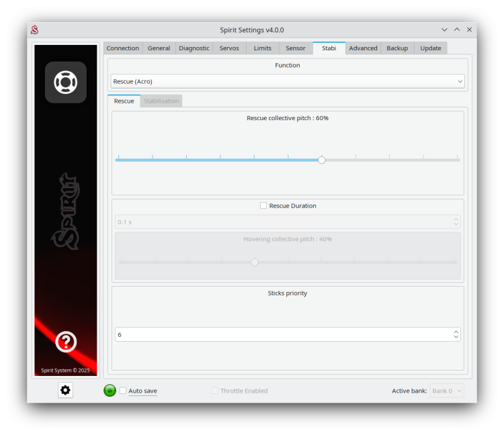Click the Spirit logo in title bar

pyautogui.click(x=34, y=30)
